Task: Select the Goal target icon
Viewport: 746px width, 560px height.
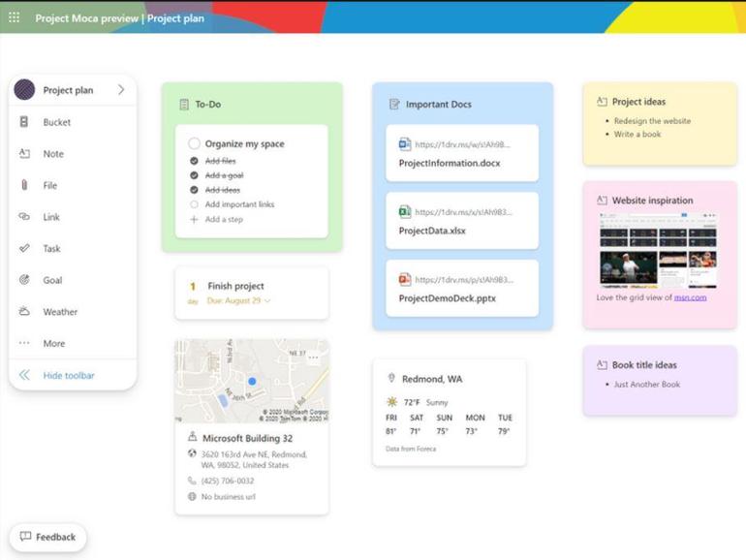Action: 24,280
